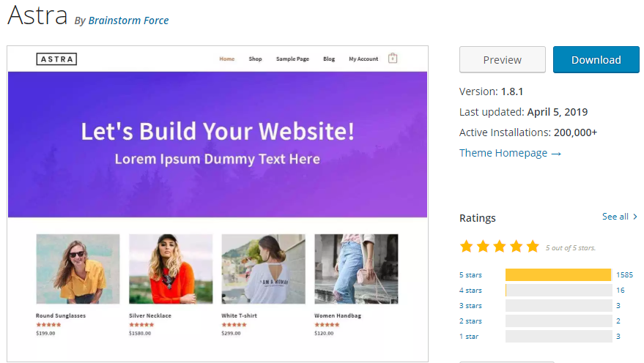Viewport: 644px width, 363px height.
Task: Click the 5 out of 5 stars text
Action: 571,248
